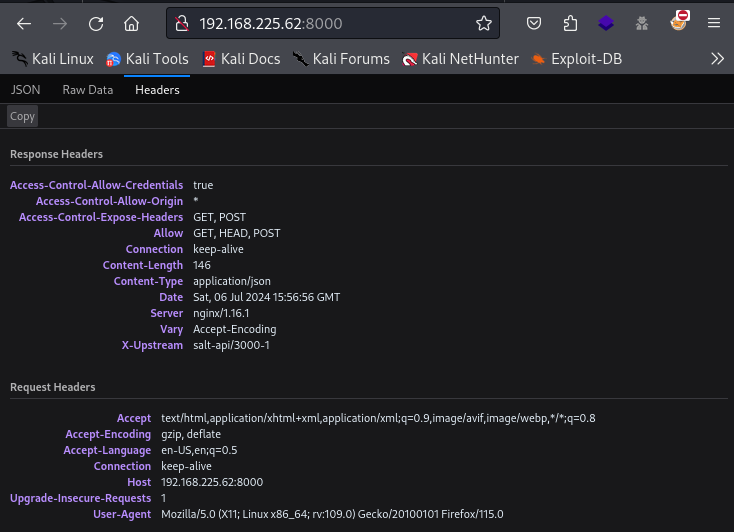The width and height of the screenshot is (734, 532).
Task: Click the extension icon with red badge
Action: tap(680, 21)
